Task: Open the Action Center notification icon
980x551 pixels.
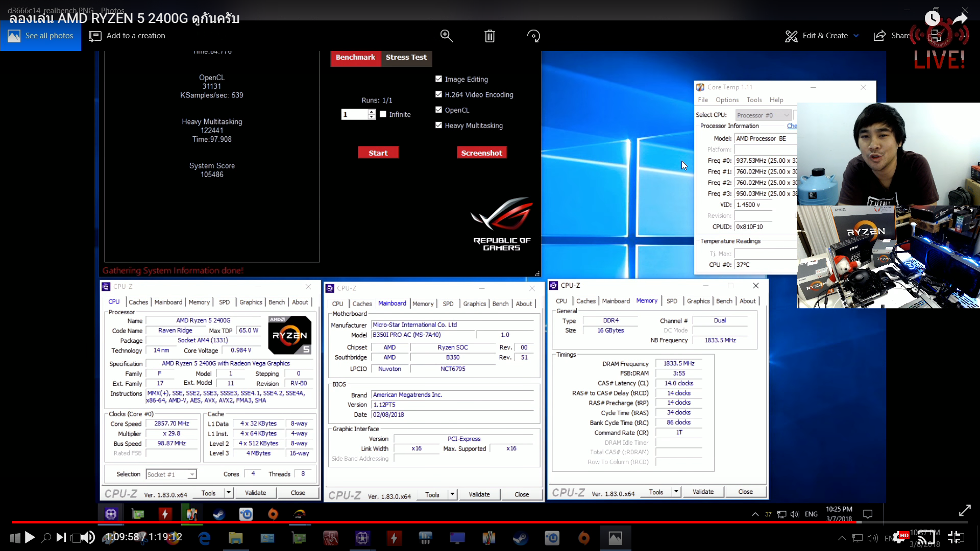Action: click(868, 514)
